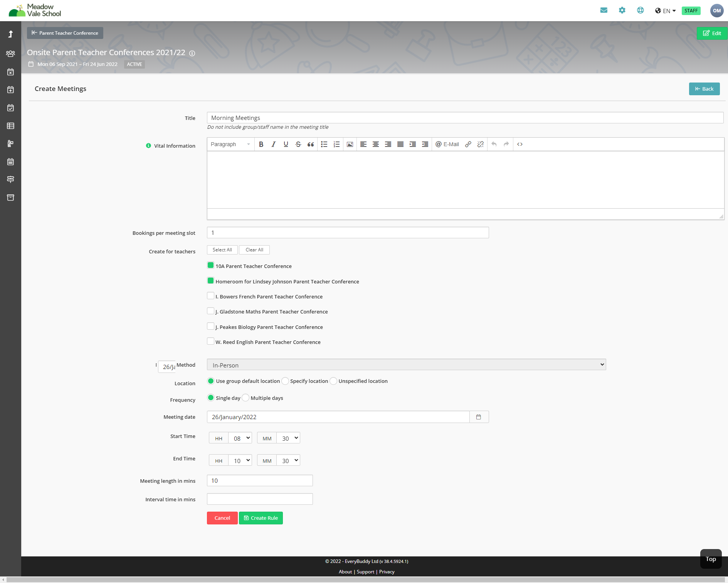The height and width of the screenshot is (583, 728).
Task: Undo last edit in editor
Action: coord(494,144)
